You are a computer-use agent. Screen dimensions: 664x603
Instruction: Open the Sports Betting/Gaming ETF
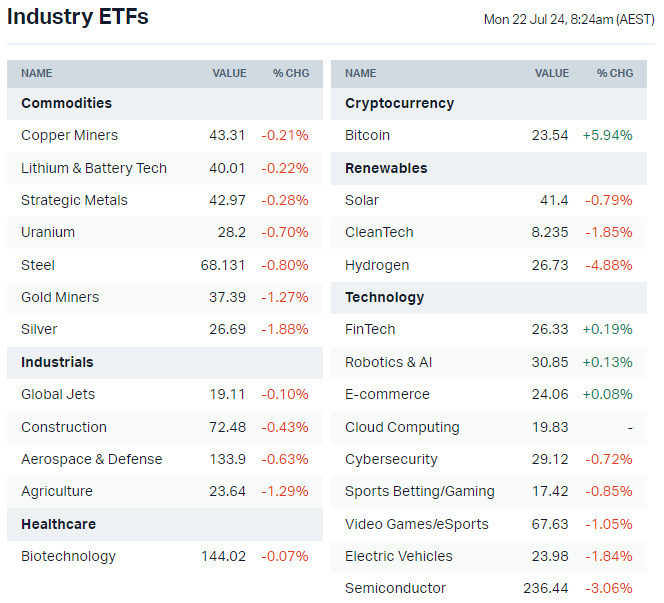[x=419, y=491]
